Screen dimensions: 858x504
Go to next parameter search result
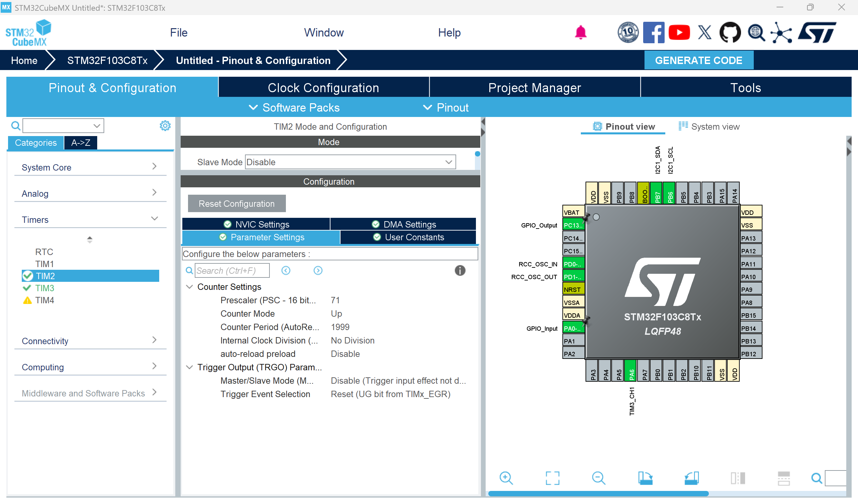(318, 270)
